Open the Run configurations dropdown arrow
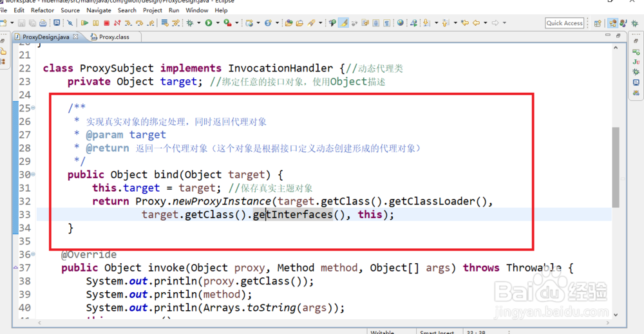The image size is (644, 334). [218, 23]
